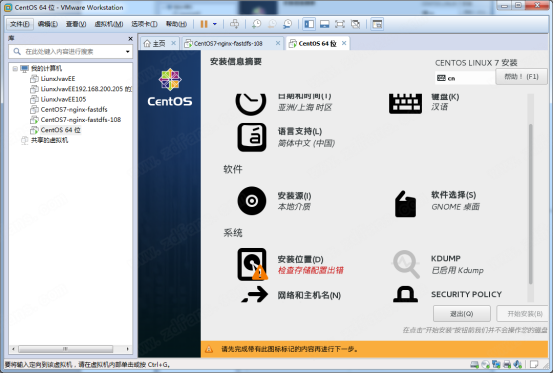
Task: Click the 检查存储配置出错 error text
Action: pos(311,270)
